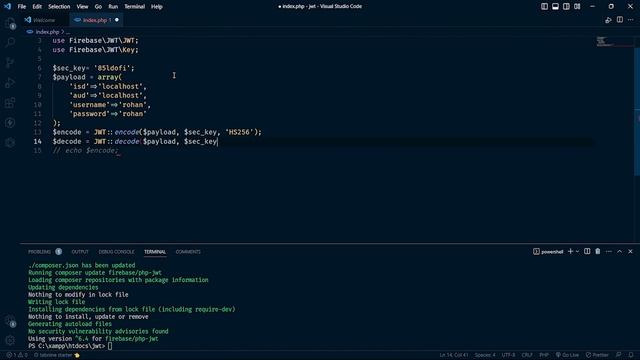The height and width of the screenshot is (360, 640).
Task: Open the Selection menu
Action: [59, 7]
